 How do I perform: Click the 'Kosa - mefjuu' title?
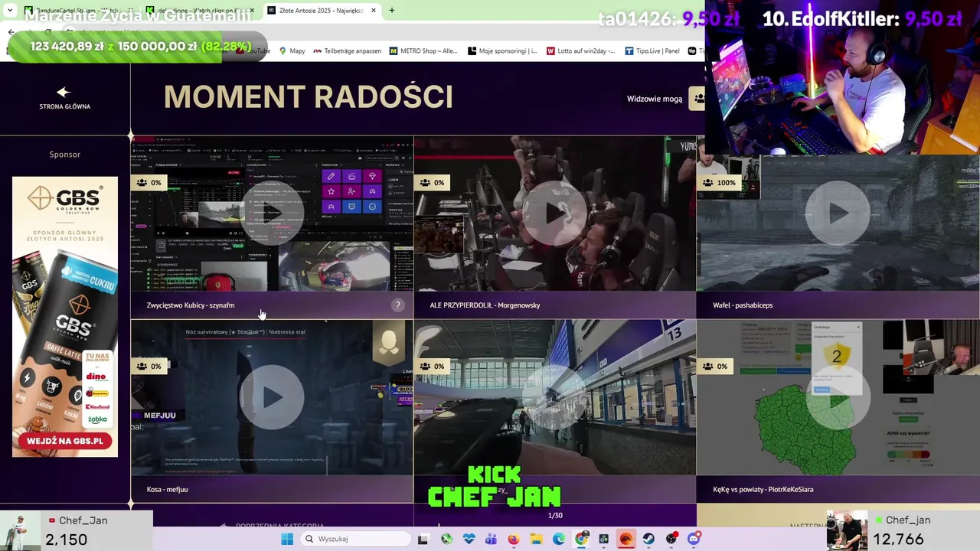click(167, 489)
